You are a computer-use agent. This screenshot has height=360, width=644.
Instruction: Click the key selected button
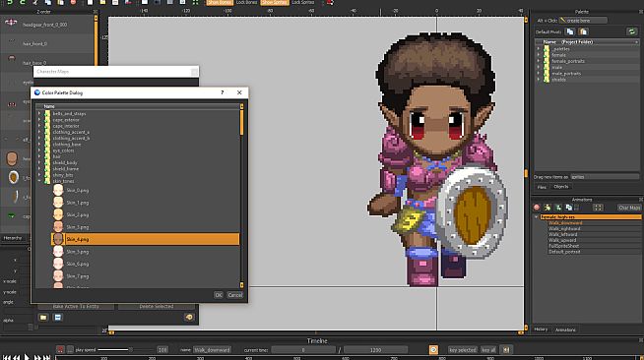point(463,350)
